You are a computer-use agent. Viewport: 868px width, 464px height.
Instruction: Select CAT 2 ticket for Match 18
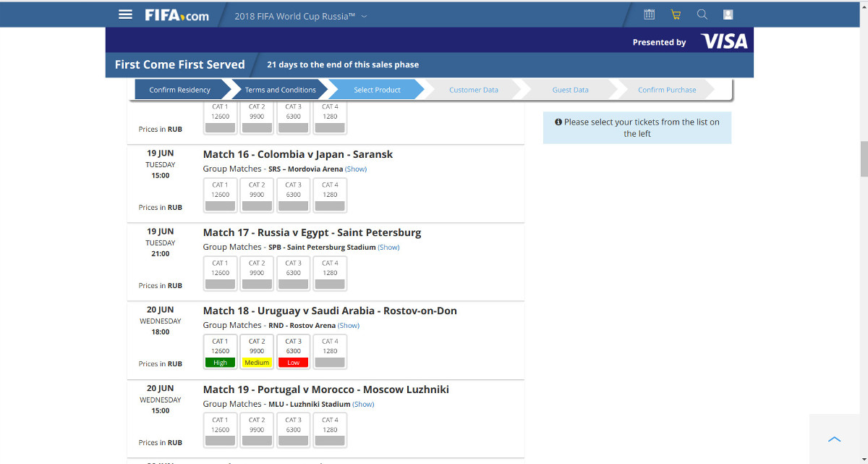pos(257,352)
